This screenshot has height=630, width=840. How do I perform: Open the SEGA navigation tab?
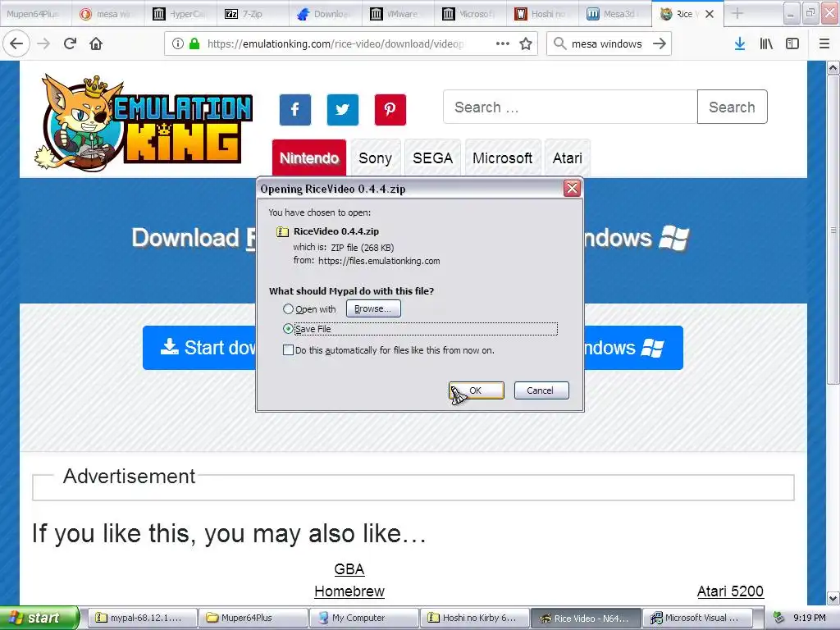(x=433, y=158)
